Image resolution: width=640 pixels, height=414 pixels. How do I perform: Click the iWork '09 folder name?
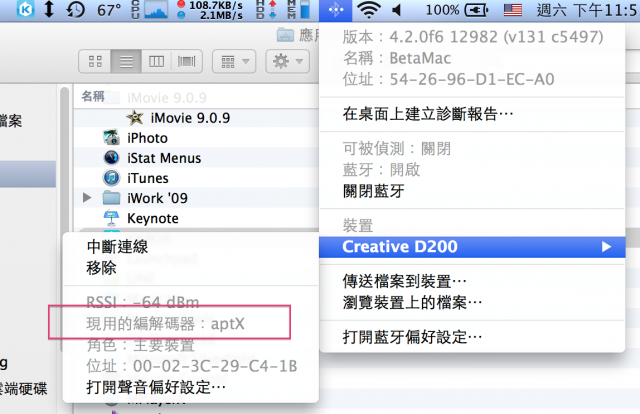157,198
